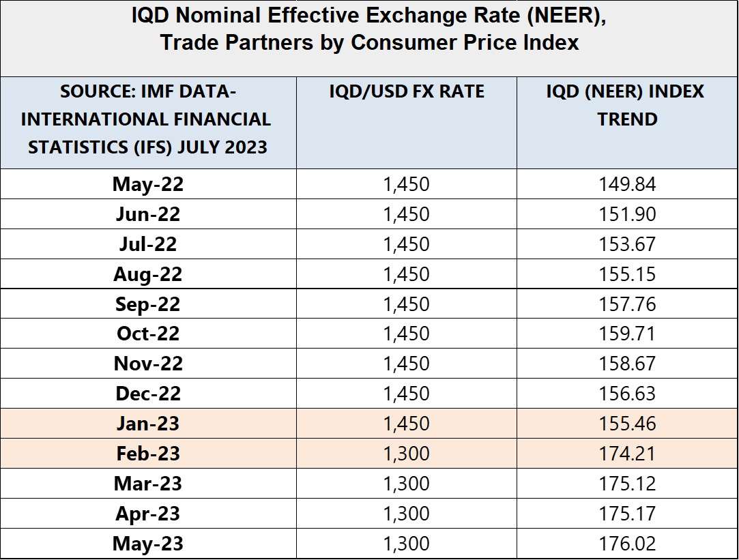Screen dimensions: 739x560
Task: Select the Jun-22 row label
Action: (148, 214)
